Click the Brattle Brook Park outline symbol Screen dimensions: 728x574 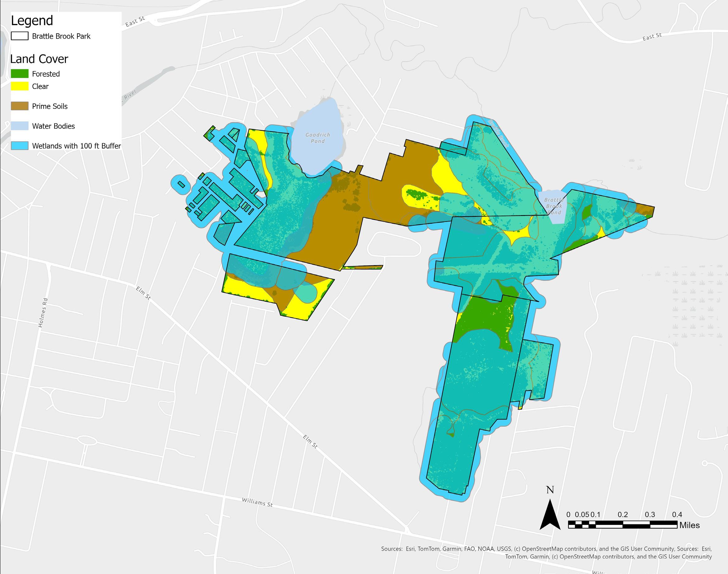tap(20, 36)
